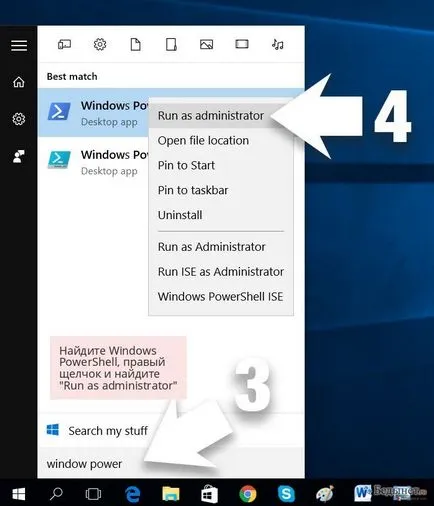
Task: Filter search results by Music
Action: click(x=277, y=44)
